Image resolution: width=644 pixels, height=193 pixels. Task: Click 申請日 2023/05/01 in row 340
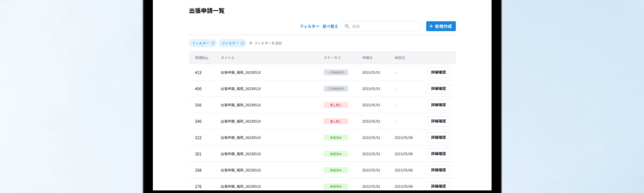pos(371,121)
